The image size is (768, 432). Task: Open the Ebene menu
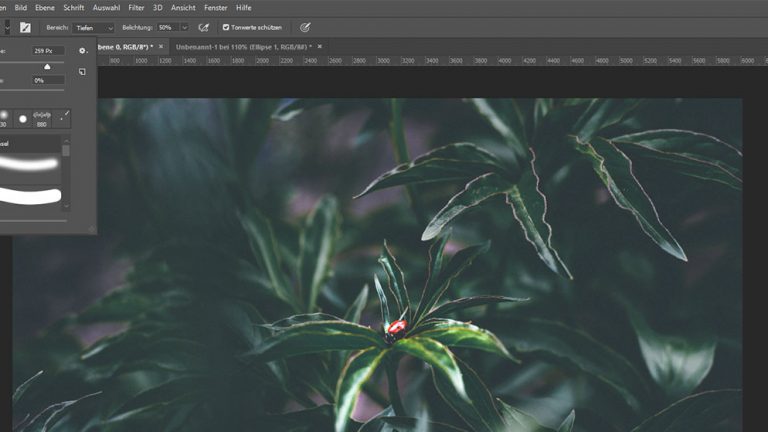46,7
